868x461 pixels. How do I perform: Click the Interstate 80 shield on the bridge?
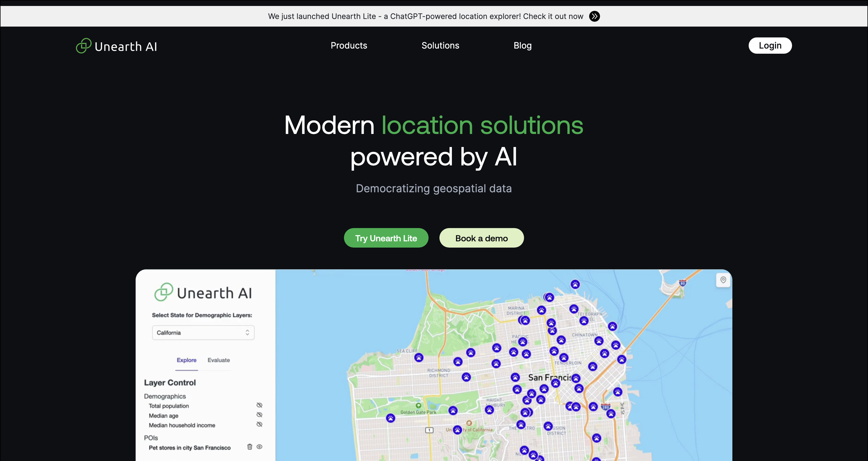682,283
